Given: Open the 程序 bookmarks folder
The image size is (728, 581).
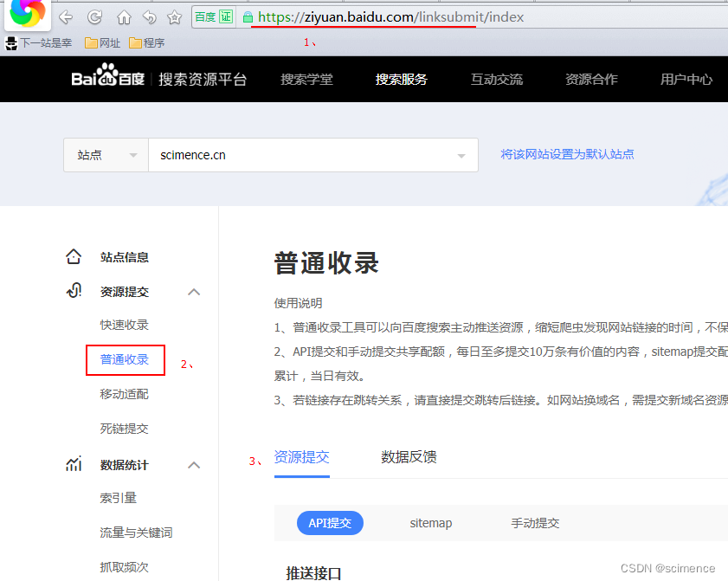Looking at the screenshot, I should coord(146,42).
